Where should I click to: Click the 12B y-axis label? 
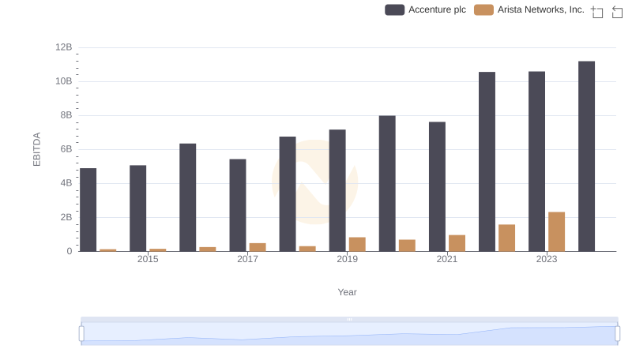64,47
